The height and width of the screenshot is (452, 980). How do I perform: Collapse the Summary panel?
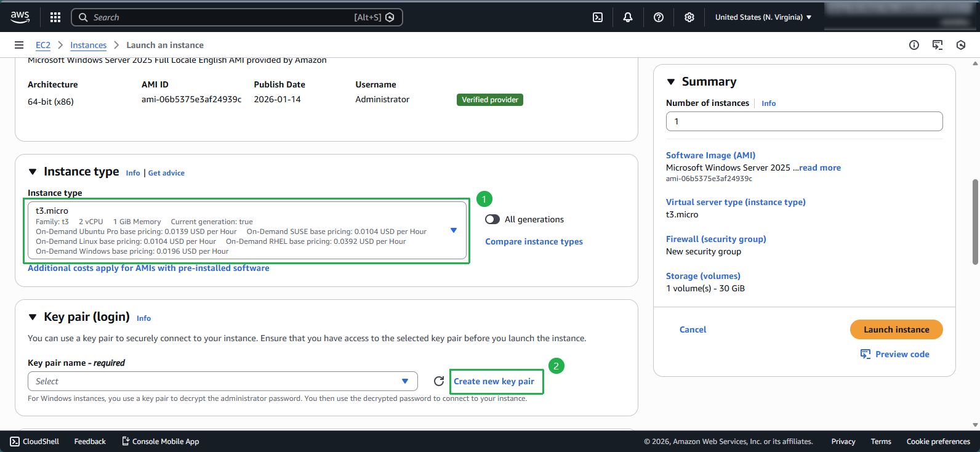[x=671, y=82]
